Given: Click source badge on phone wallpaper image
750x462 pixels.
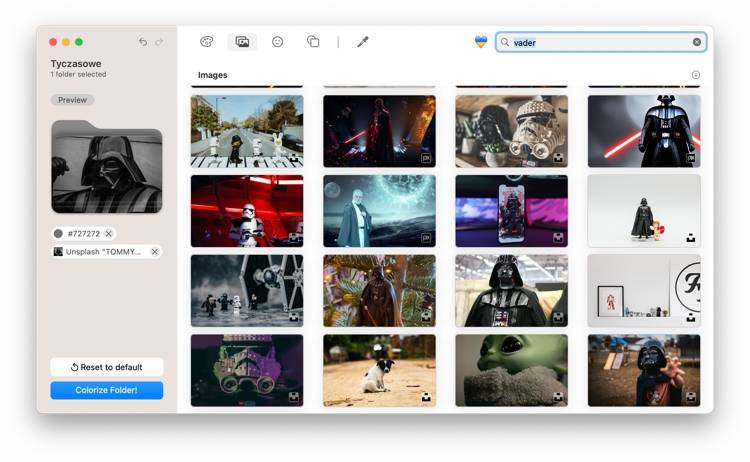Looking at the screenshot, I should 558,238.
